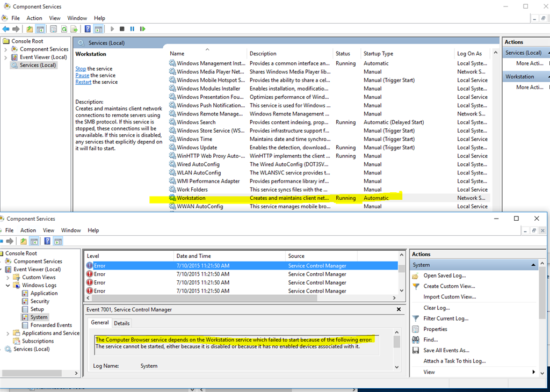Click the Properties icon in Event Viewer Actions pane
The height and width of the screenshot is (392, 550).
point(416,329)
